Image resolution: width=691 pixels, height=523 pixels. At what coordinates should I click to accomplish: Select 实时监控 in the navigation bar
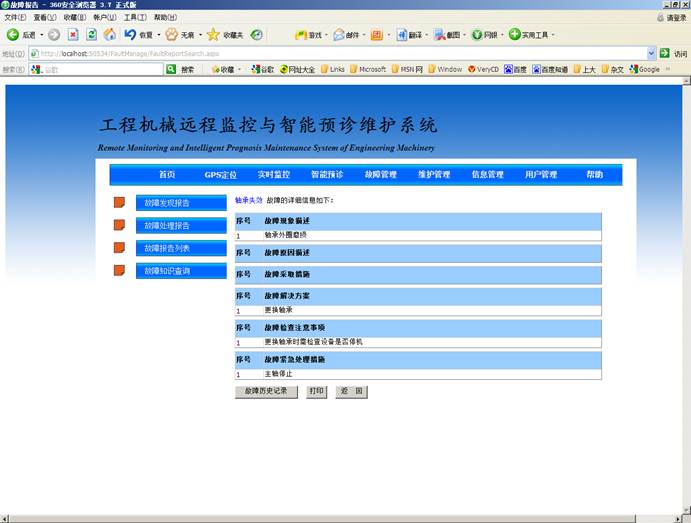point(273,175)
